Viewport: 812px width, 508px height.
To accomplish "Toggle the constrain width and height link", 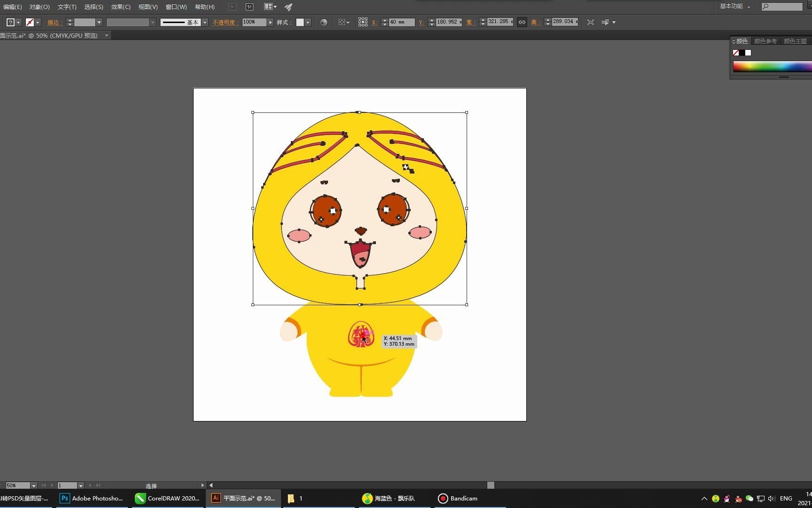I will (x=522, y=22).
